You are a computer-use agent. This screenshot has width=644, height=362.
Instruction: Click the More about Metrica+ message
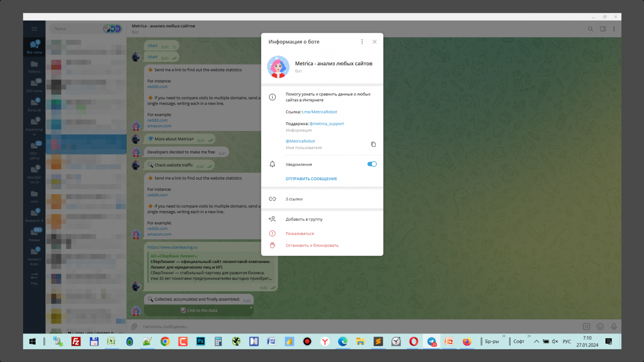(180, 139)
